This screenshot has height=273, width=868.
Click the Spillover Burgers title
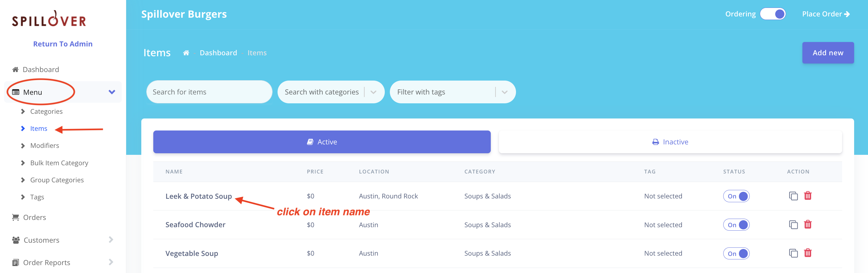(x=184, y=14)
